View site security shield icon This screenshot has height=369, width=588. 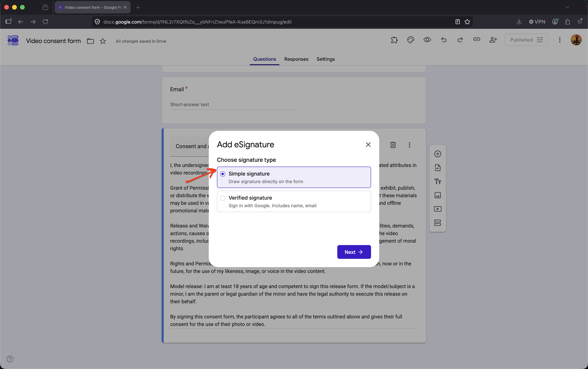[97, 22]
